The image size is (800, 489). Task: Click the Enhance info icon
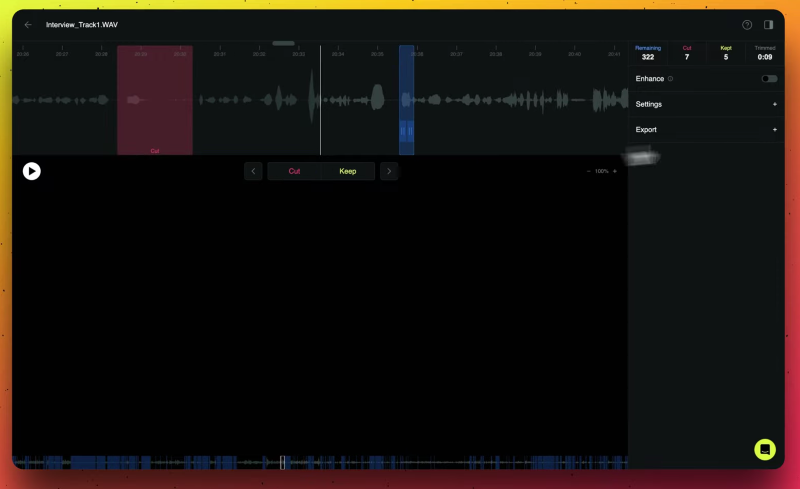[x=670, y=79]
